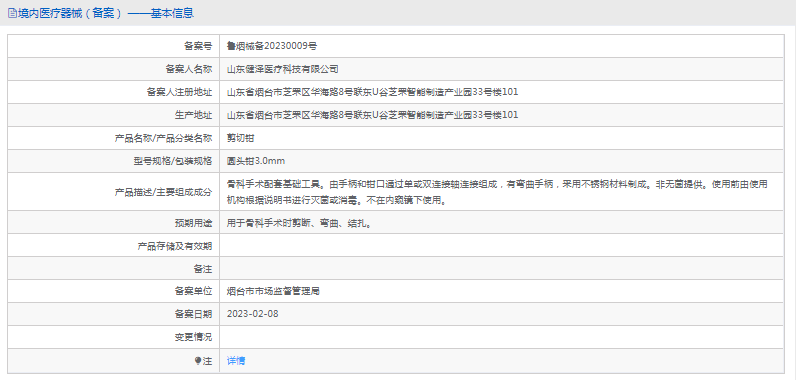Click the label 变更情况

click(x=194, y=337)
